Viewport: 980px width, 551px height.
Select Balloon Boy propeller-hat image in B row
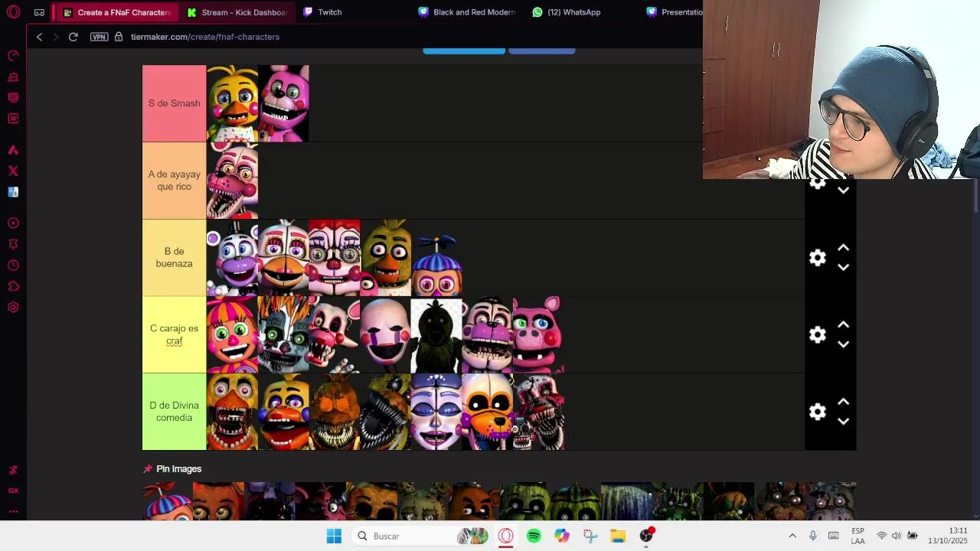(436, 258)
